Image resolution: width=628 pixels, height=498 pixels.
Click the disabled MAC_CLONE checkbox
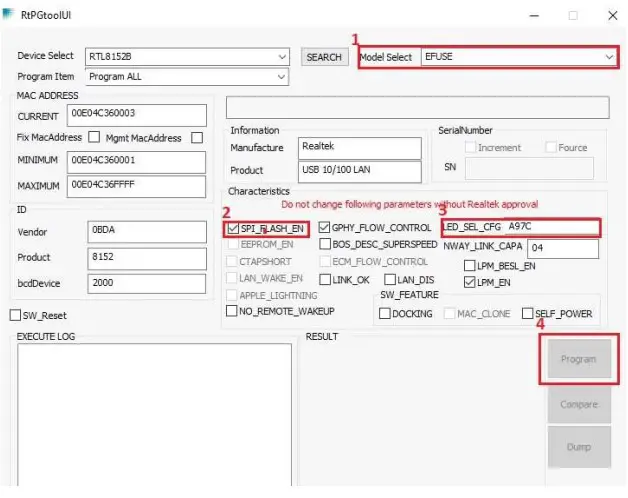(450, 313)
